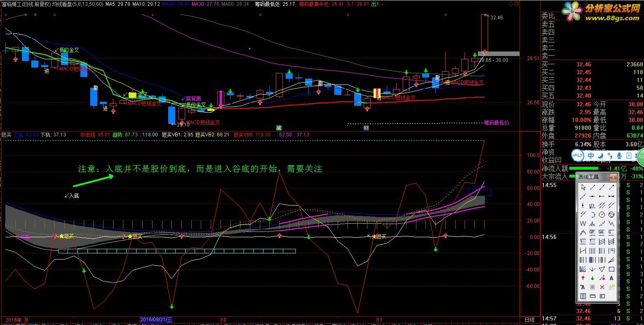Select the arc drawing tool
Screen dimensions: 644x325
tap(592, 215)
